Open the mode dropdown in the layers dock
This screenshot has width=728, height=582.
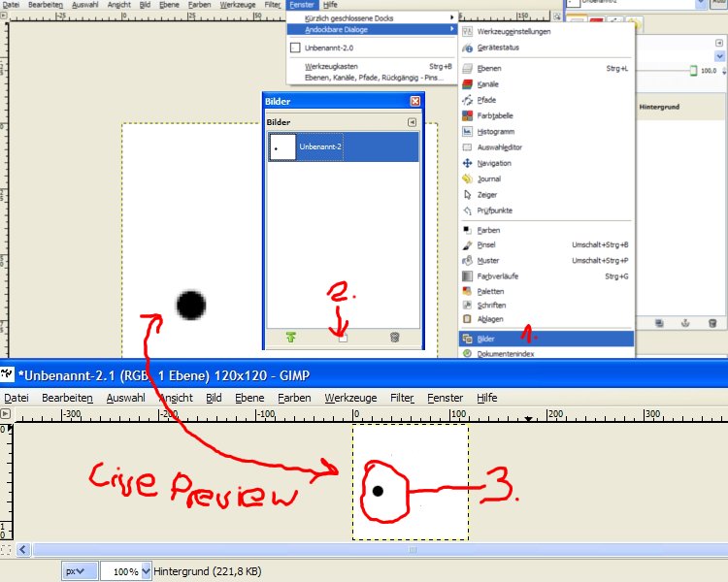(x=719, y=56)
